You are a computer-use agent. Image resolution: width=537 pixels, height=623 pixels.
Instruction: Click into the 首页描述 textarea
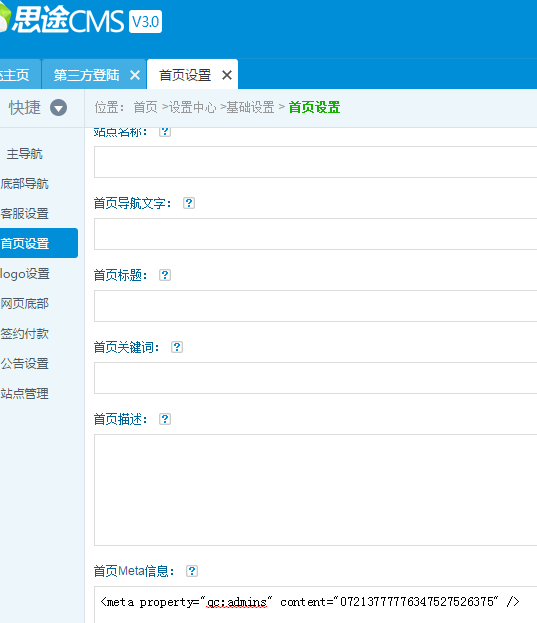(x=315, y=490)
